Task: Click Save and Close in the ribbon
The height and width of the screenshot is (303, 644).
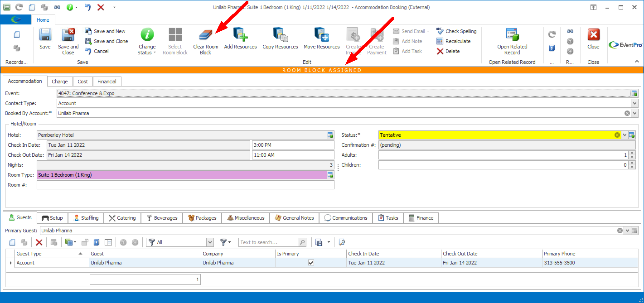Action: [68, 42]
